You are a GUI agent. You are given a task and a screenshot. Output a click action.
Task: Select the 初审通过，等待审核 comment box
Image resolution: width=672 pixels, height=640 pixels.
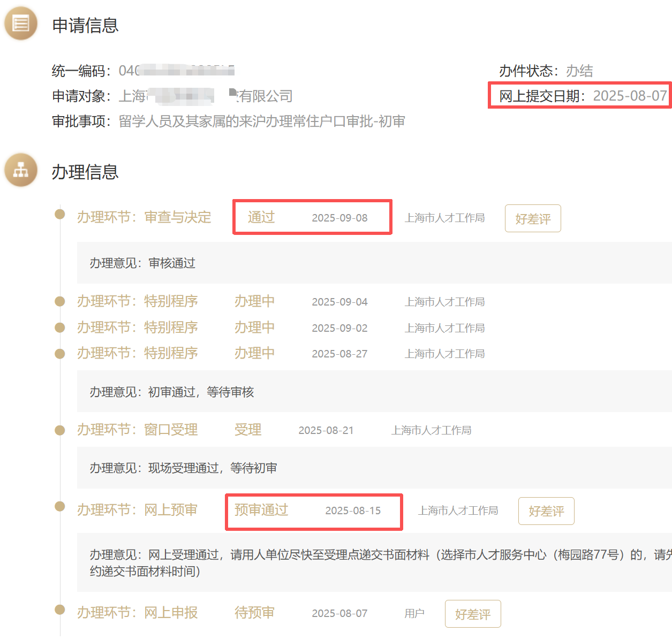[x=374, y=392]
